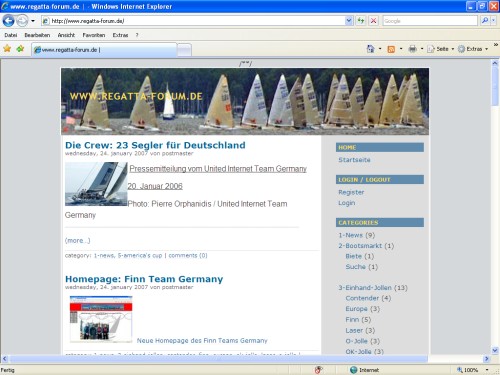
Task: Open Favorites Center star icon
Action: [x=7, y=49]
